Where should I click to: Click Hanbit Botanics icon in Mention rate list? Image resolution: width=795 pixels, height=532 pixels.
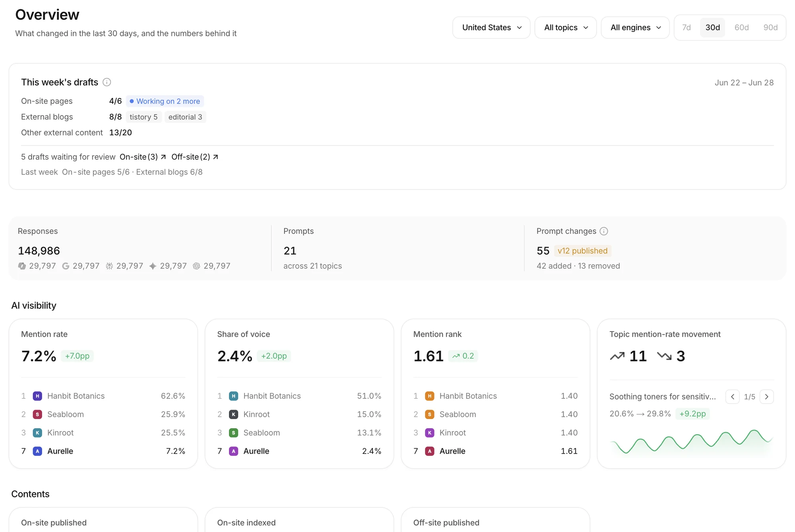click(x=37, y=396)
